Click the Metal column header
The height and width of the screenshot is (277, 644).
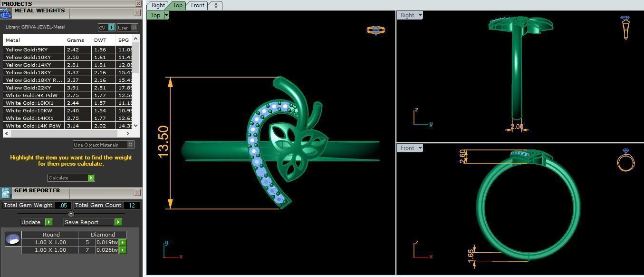33,40
